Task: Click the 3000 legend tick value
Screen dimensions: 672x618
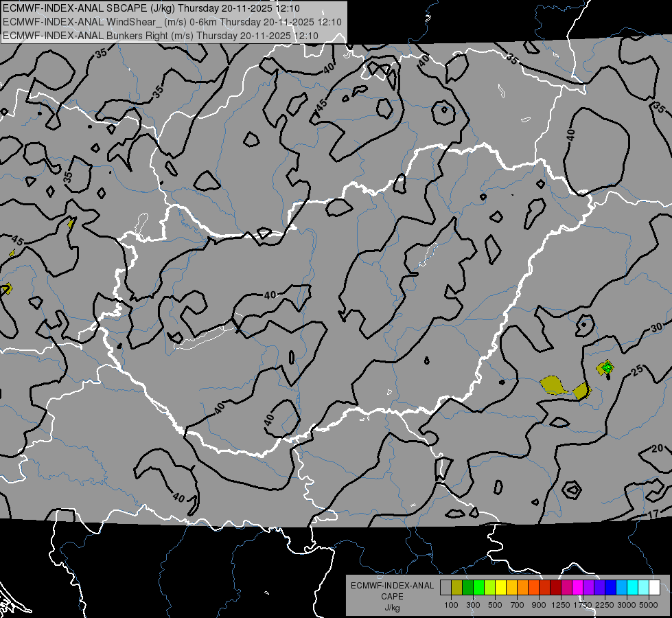Action: click(627, 605)
